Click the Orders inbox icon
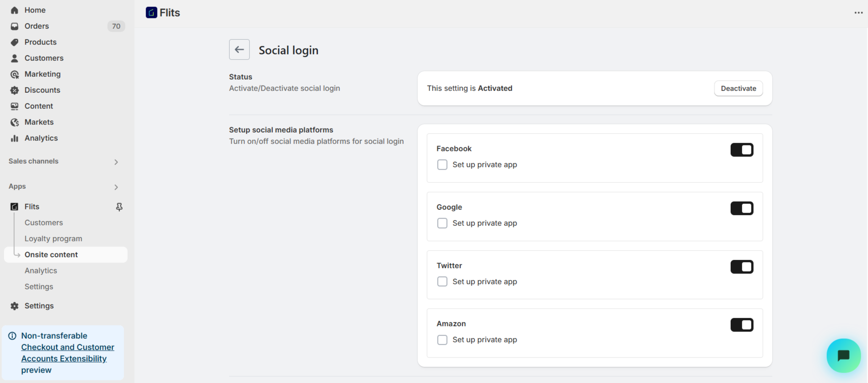The width and height of the screenshot is (868, 383). 15,26
